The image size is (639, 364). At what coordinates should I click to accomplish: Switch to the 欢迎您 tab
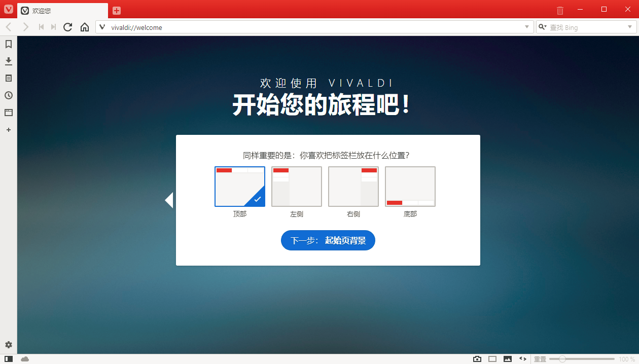click(63, 11)
